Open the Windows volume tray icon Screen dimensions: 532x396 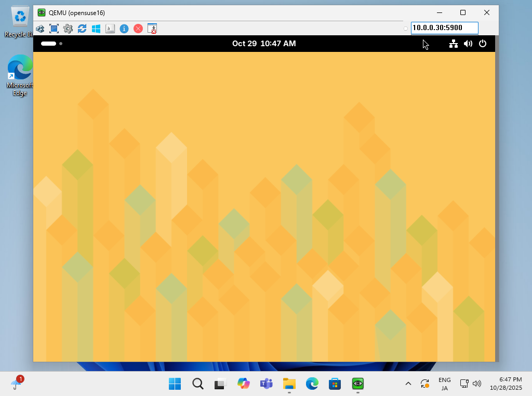[x=477, y=384]
